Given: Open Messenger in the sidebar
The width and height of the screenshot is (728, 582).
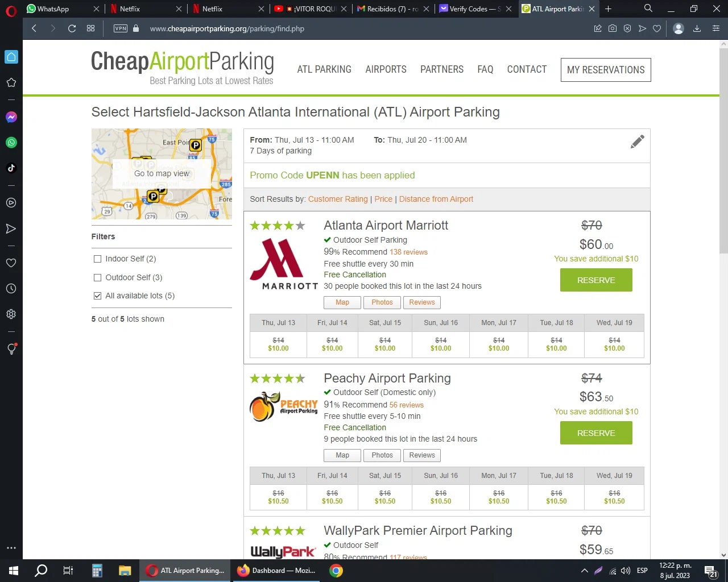Looking at the screenshot, I should 11,117.
